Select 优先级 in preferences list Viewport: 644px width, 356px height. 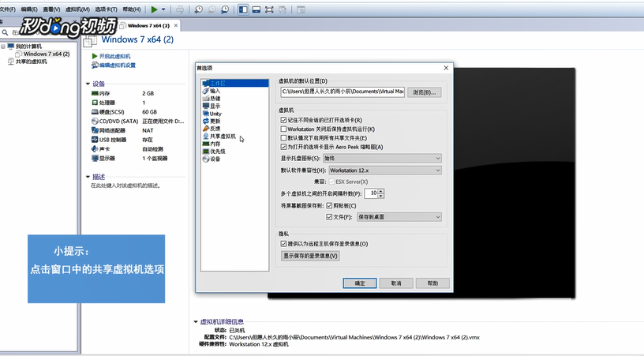pyautogui.click(x=214, y=152)
